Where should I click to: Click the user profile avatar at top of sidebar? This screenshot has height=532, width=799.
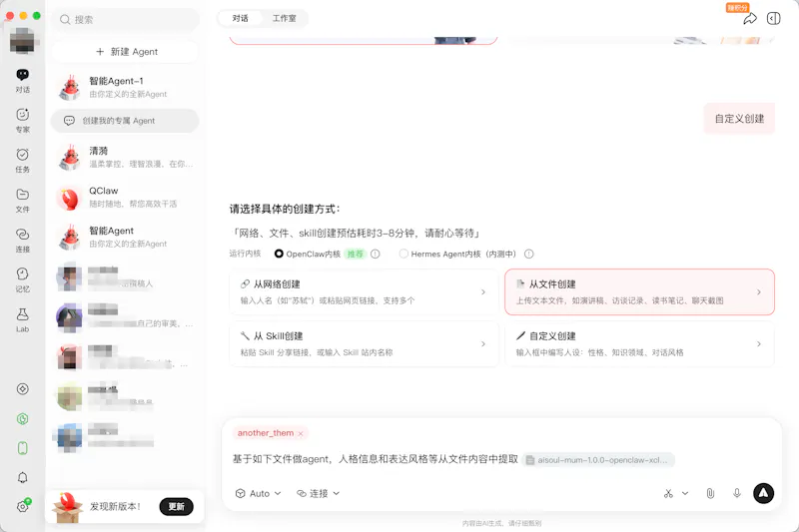[x=22, y=41]
